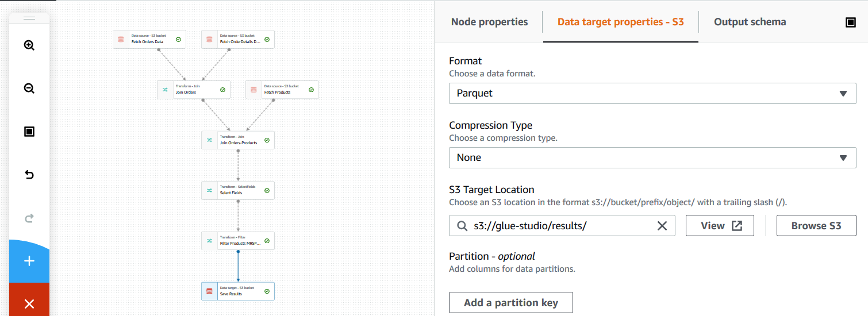Viewport: 868px width, 316px height.
Task: Select the Save Results data target node
Action: click(238, 291)
